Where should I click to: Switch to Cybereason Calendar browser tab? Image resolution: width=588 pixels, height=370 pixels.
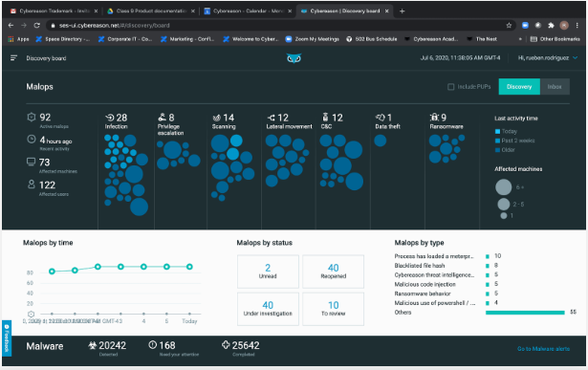[247, 11]
